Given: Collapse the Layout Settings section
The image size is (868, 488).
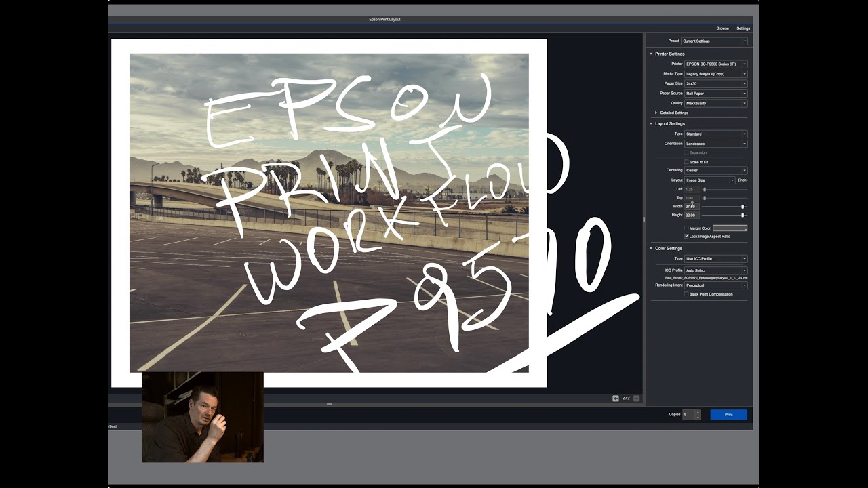Looking at the screenshot, I should pyautogui.click(x=651, y=124).
